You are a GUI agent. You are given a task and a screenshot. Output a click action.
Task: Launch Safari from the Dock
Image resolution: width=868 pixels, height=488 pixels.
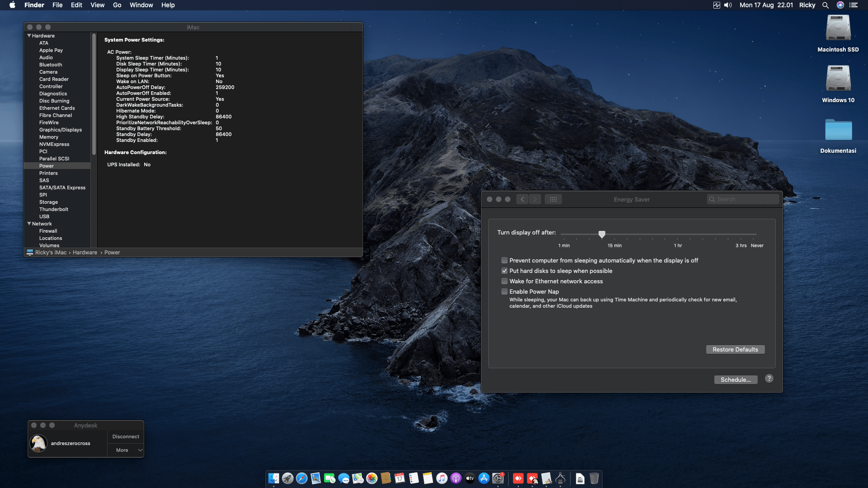point(302,478)
